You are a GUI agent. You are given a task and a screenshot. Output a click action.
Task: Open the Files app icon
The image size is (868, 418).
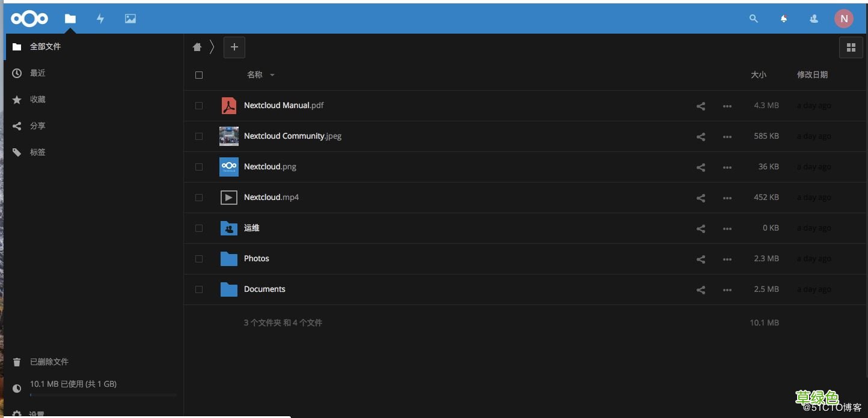70,19
